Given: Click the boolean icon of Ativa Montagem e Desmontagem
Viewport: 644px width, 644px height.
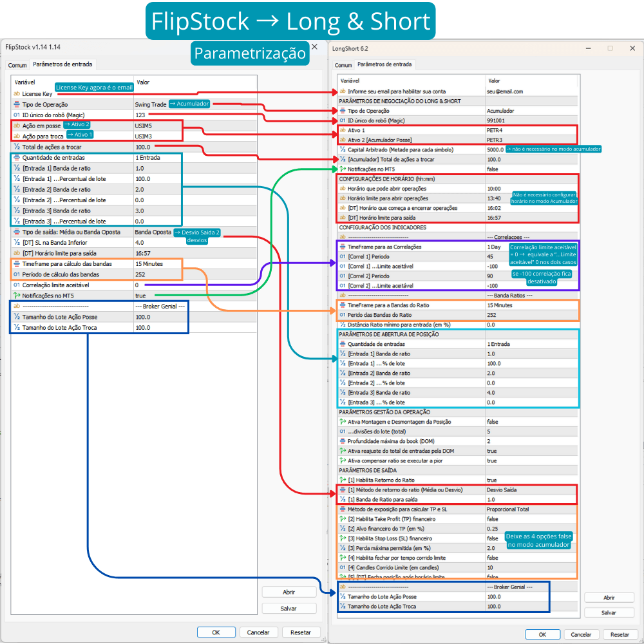Looking at the screenshot, I should [x=343, y=422].
